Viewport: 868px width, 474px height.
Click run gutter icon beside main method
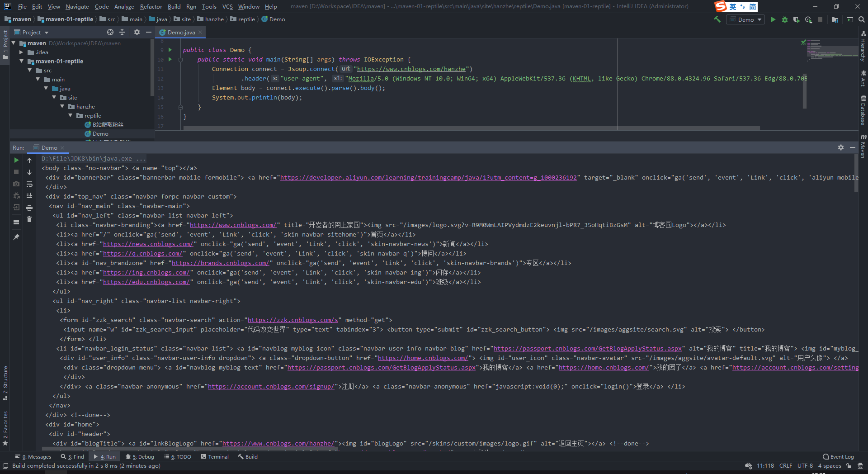coord(170,59)
